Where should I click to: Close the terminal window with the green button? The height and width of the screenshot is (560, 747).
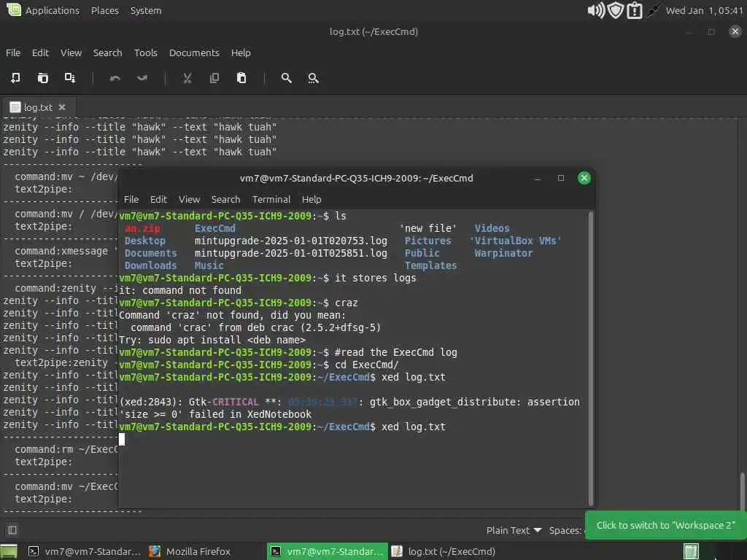584,178
